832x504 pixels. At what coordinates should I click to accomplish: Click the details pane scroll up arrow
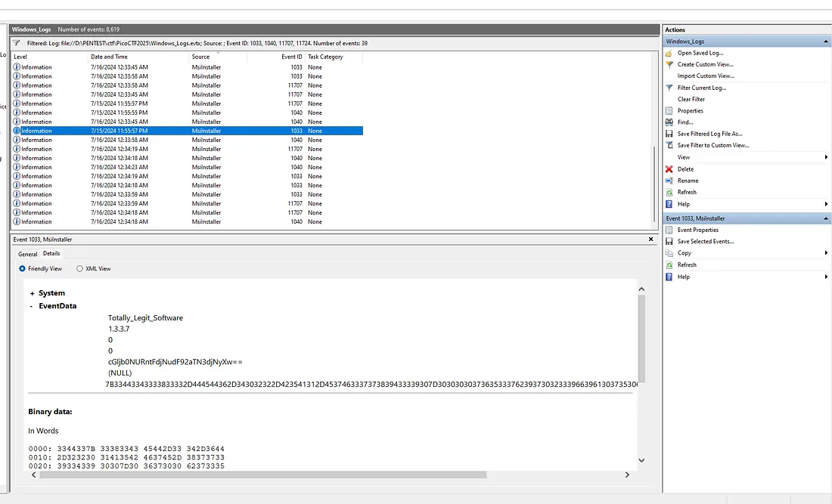click(x=641, y=289)
